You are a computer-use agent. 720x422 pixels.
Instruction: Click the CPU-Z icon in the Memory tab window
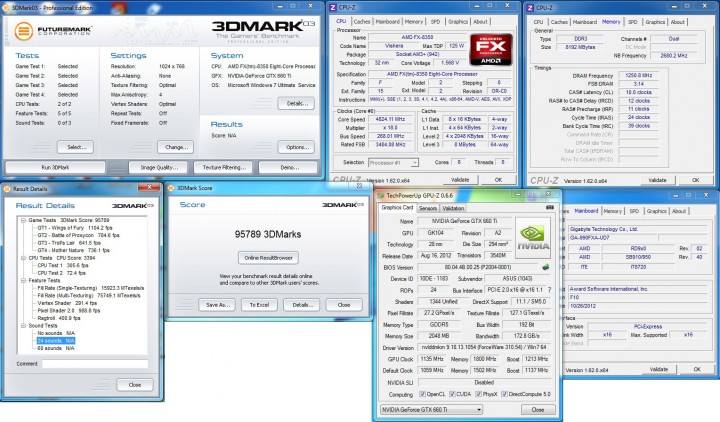click(x=530, y=7)
